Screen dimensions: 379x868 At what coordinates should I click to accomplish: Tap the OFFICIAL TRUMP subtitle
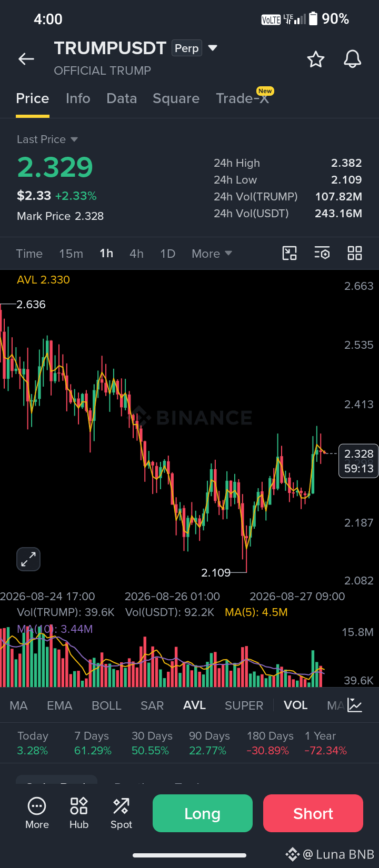[x=103, y=70]
